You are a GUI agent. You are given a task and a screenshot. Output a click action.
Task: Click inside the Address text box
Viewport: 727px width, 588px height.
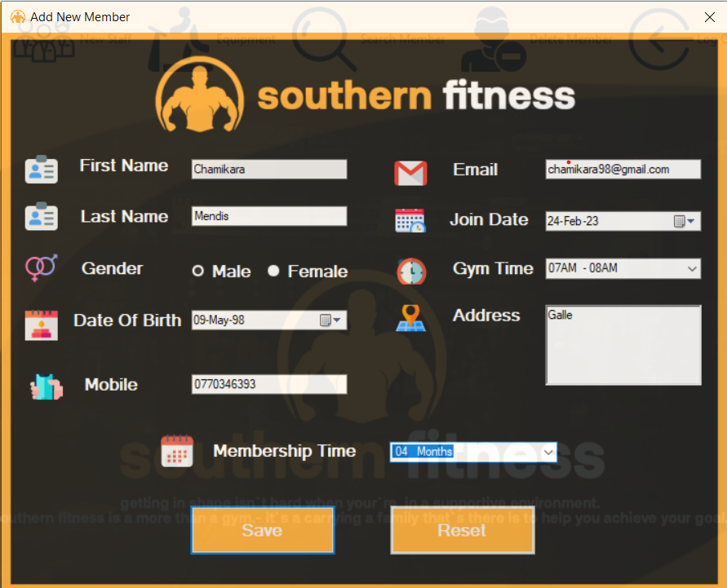(623, 343)
